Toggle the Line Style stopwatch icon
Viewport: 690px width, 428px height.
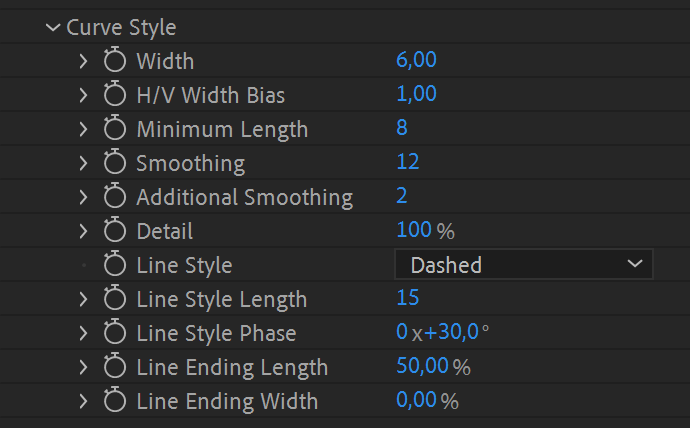tap(115, 265)
